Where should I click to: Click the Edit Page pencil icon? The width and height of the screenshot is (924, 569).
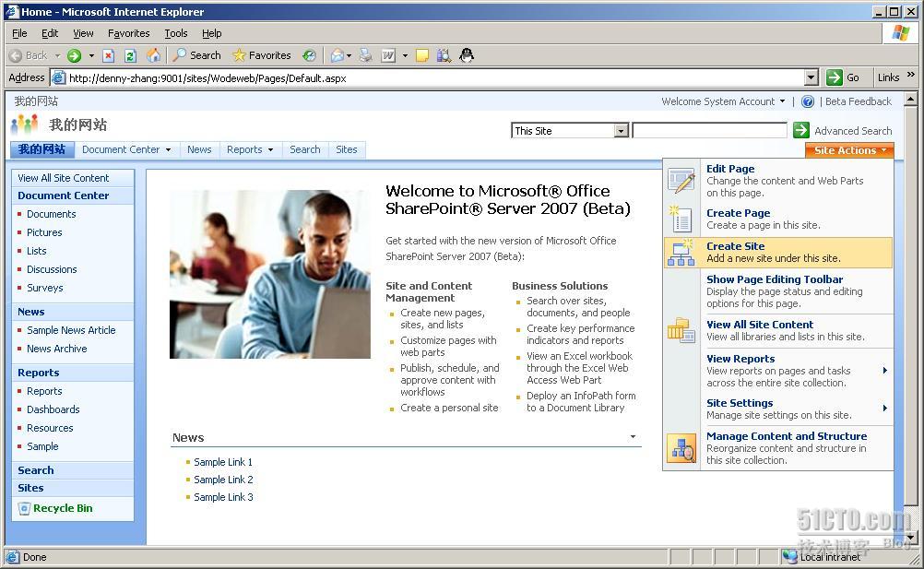681,180
